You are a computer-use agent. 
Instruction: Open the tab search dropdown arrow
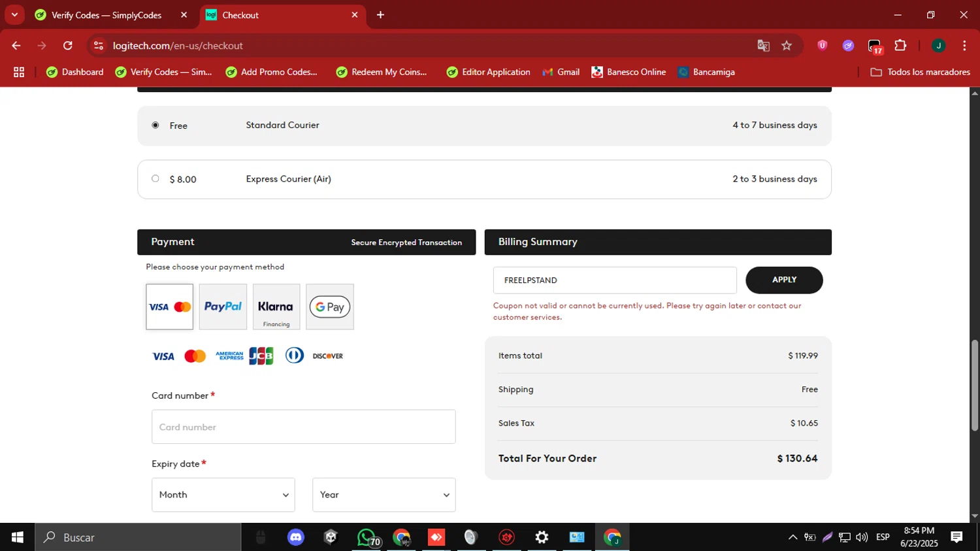pyautogui.click(x=14, y=14)
